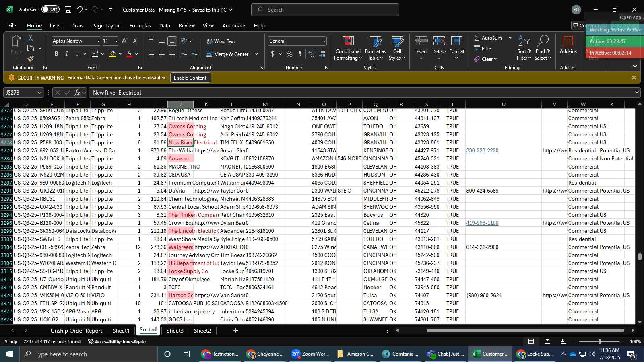Click the Decrease Indent icon
Image resolution: width=644 pixels, height=362 pixels.
(x=184, y=54)
